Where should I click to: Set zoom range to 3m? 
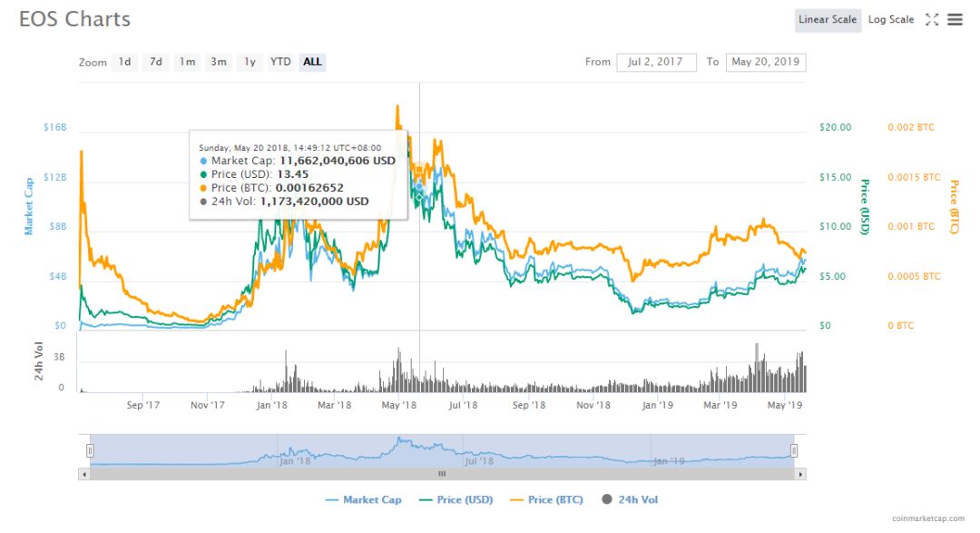click(218, 62)
